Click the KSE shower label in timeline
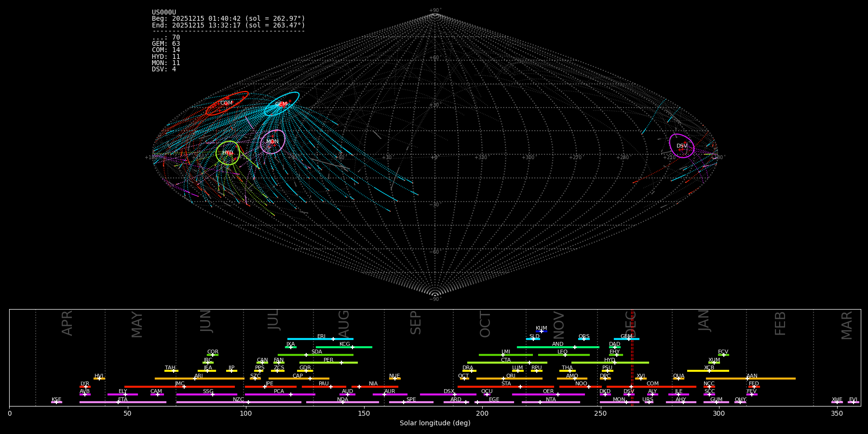Viewport: 868px width, 434px height. point(56,400)
